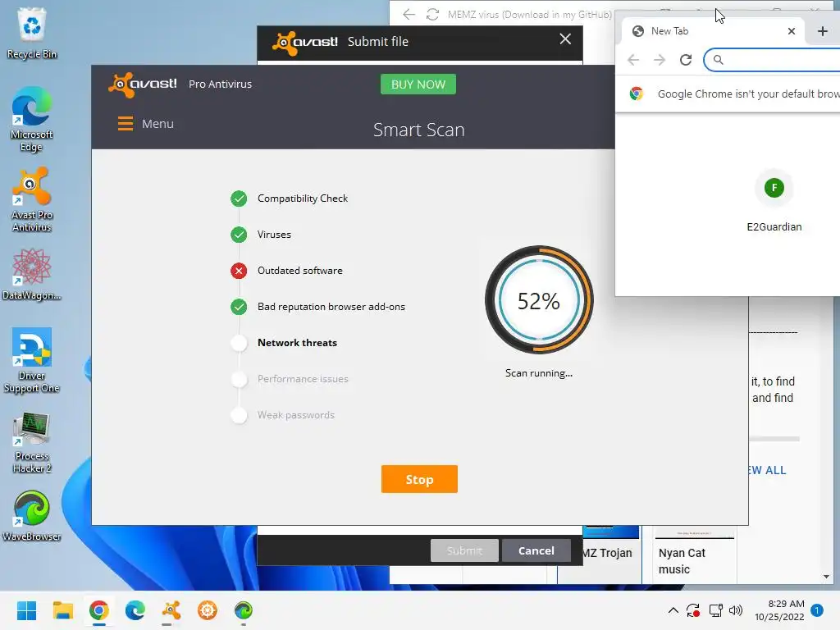840x630 pixels.
Task: Reload the Chrome page
Action: click(686, 59)
